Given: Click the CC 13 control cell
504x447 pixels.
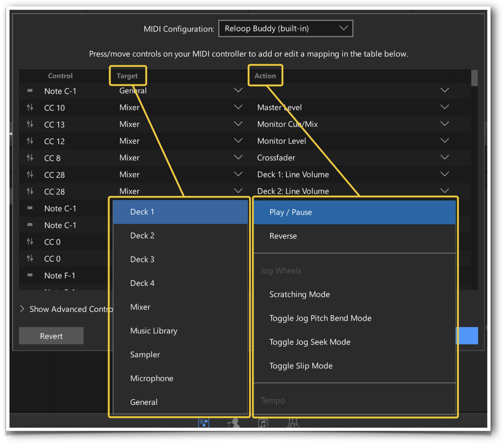Looking at the screenshot, I should pos(54,124).
